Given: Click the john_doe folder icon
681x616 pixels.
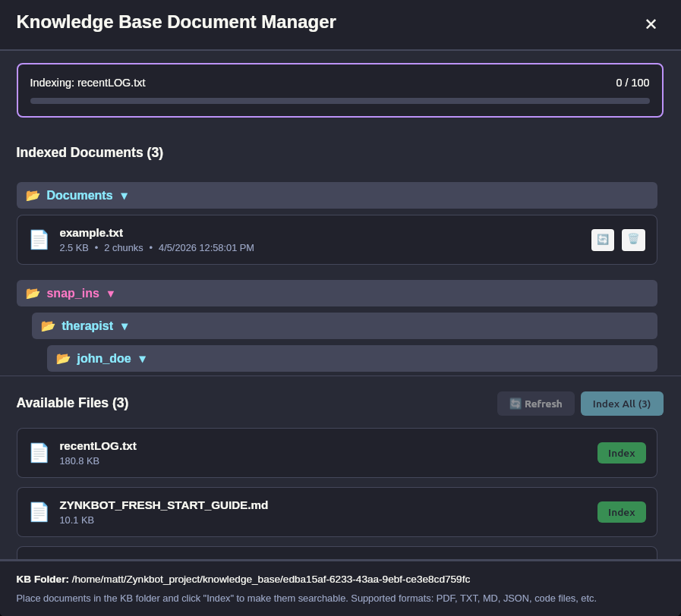Looking at the screenshot, I should click(63, 359).
